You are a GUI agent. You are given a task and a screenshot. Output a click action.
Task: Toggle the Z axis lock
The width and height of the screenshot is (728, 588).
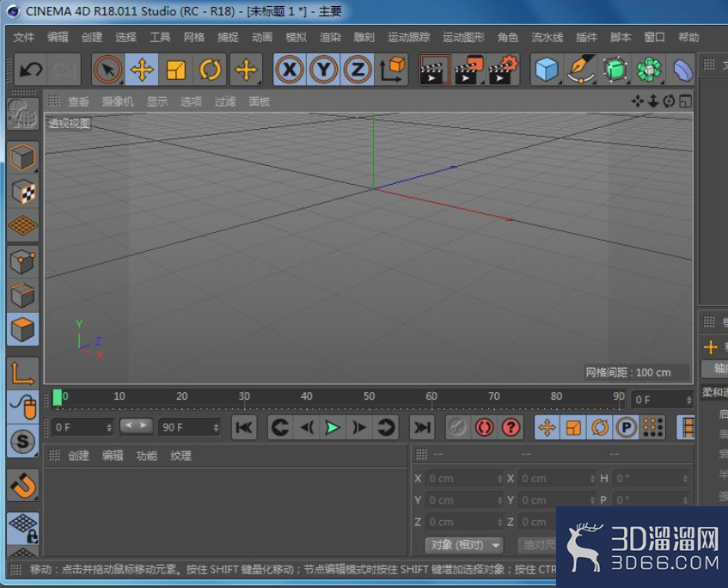point(358,70)
